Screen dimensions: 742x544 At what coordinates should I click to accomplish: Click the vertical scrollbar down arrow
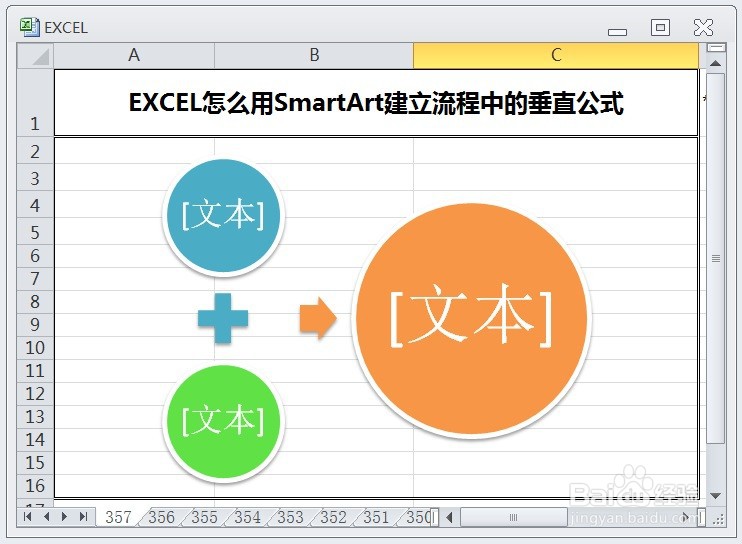[x=716, y=496]
